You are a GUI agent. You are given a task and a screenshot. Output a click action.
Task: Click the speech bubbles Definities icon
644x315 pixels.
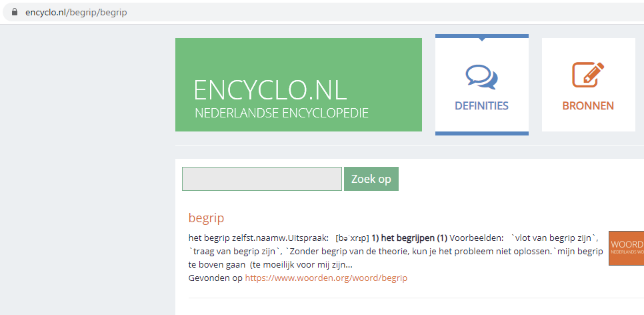(x=481, y=76)
